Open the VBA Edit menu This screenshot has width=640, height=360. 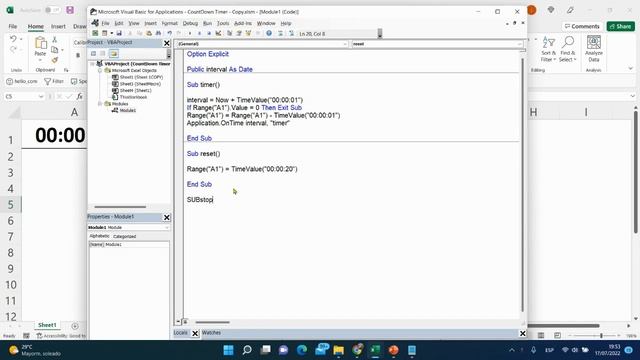coord(119,23)
